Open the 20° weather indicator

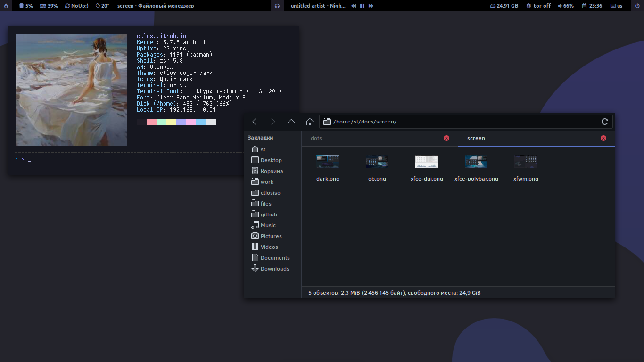click(x=102, y=6)
